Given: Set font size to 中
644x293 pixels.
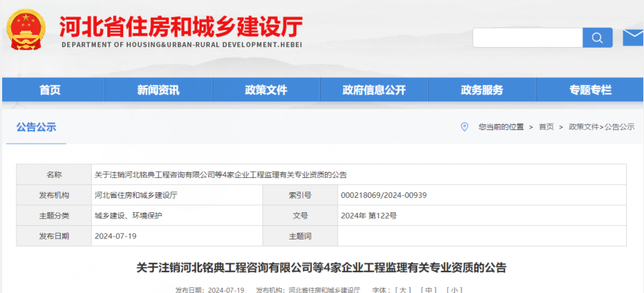Looking at the screenshot, I should pos(429,289).
